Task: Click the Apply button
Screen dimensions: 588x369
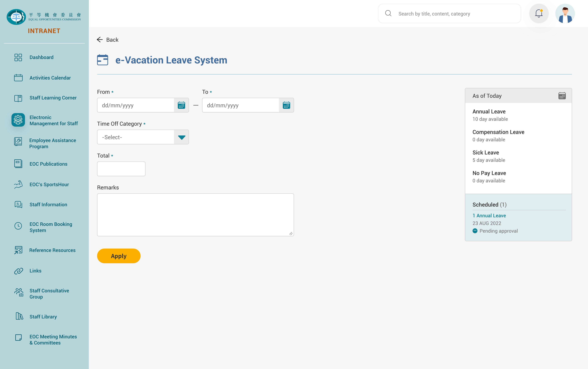Action: 119,256
